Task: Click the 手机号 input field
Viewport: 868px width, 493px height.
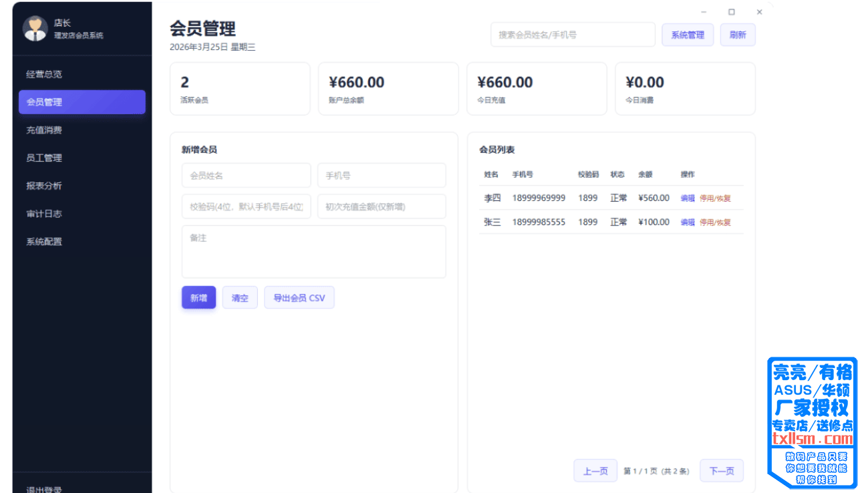Action: (x=381, y=176)
